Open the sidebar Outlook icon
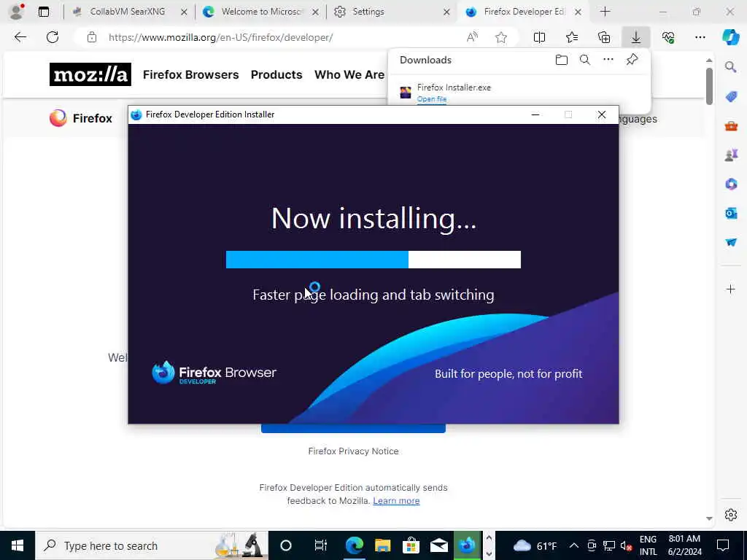 click(731, 213)
